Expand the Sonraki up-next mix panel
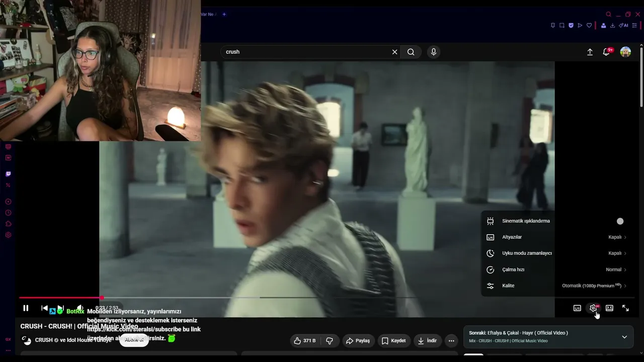644x362 pixels. click(x=624, y=337)
